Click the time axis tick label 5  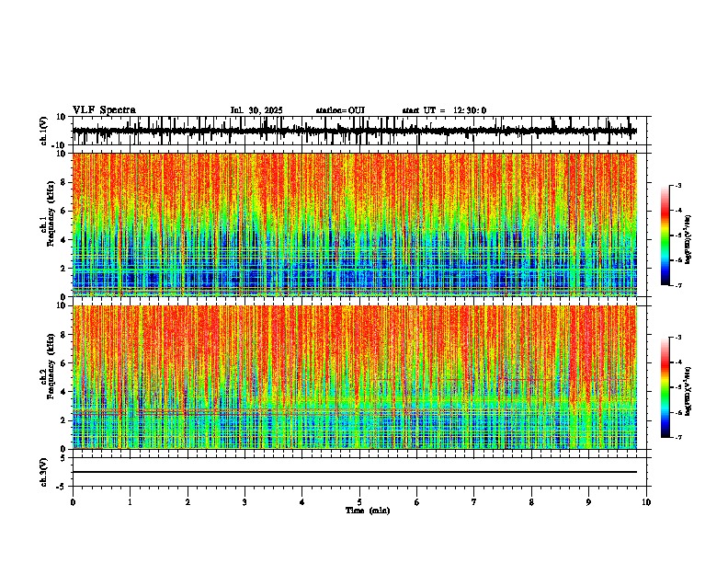(359, 502)
